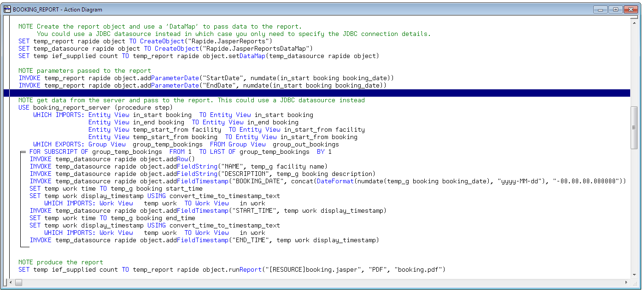Close the BOOKING_REPORT Action Diagram window

(631, 9)
